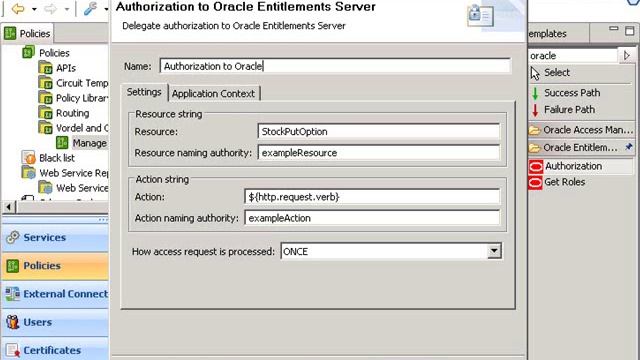Select the Routing tree item text
640x360 pixels.
point(72,113)
